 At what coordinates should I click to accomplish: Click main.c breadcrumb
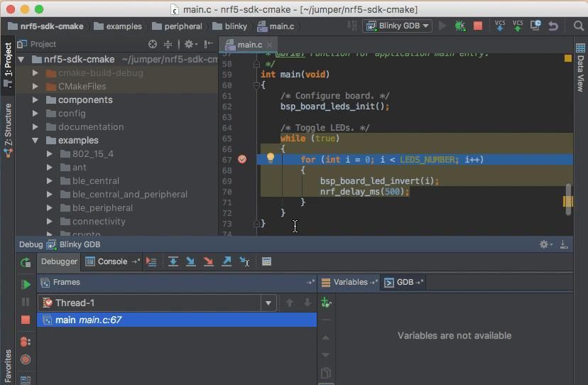click(x=276, y=26)
